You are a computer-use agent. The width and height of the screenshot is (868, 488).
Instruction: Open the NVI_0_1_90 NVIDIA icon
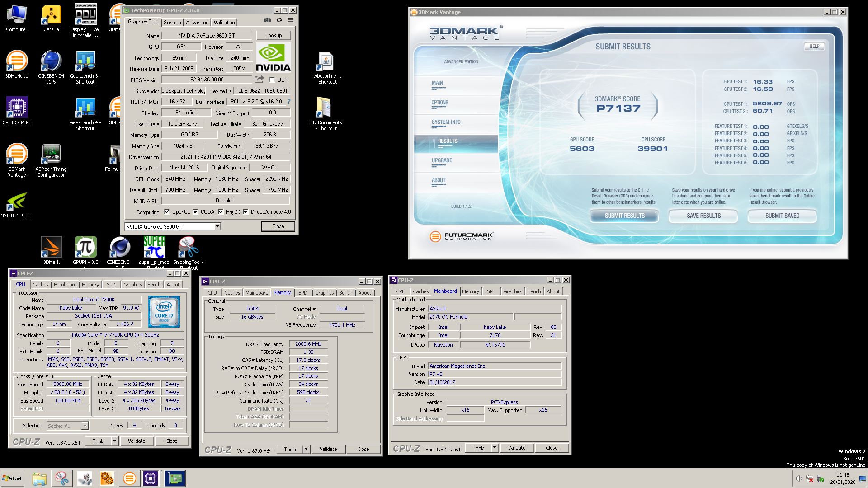point(17,206)
